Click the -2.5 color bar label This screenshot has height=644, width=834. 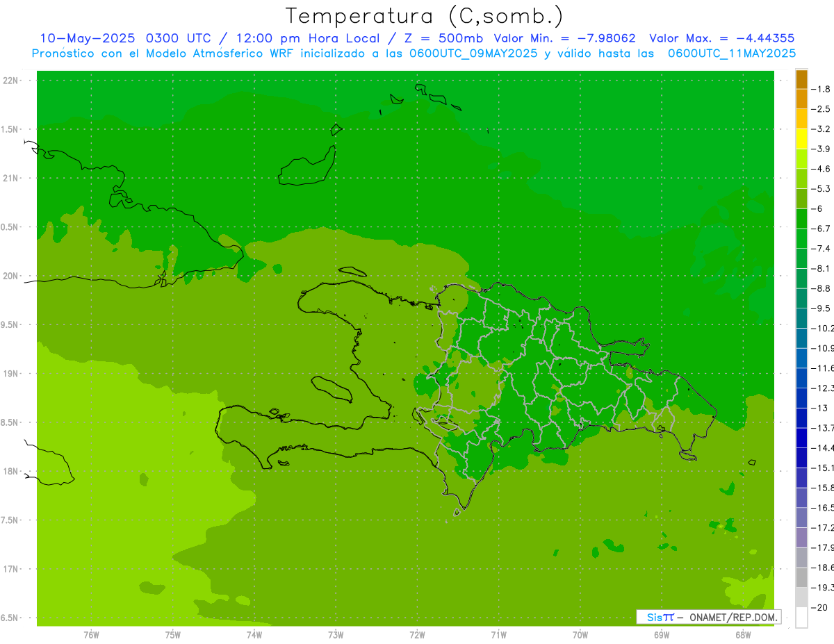[x=821, y=109]
